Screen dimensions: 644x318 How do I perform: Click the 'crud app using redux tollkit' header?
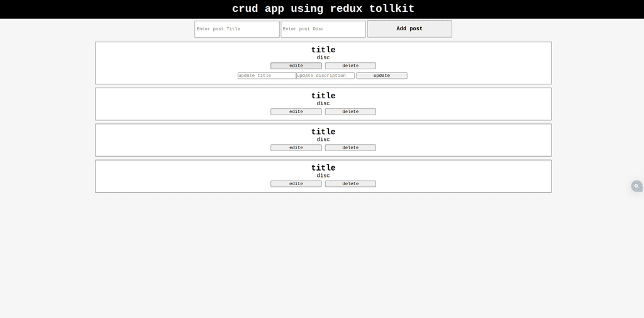(323, 9)
